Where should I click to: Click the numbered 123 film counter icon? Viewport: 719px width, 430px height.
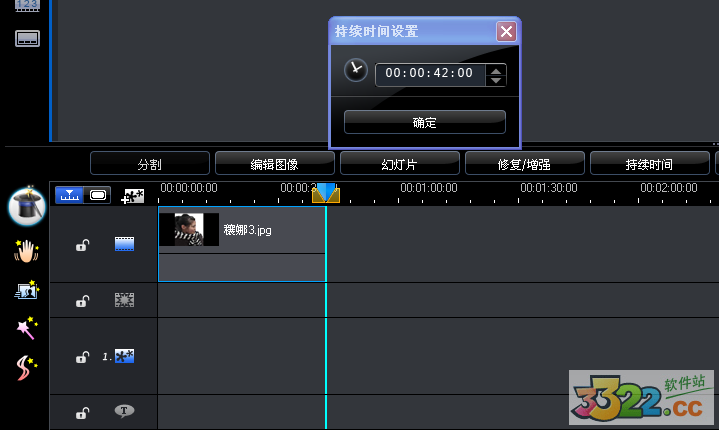(28, 6)
